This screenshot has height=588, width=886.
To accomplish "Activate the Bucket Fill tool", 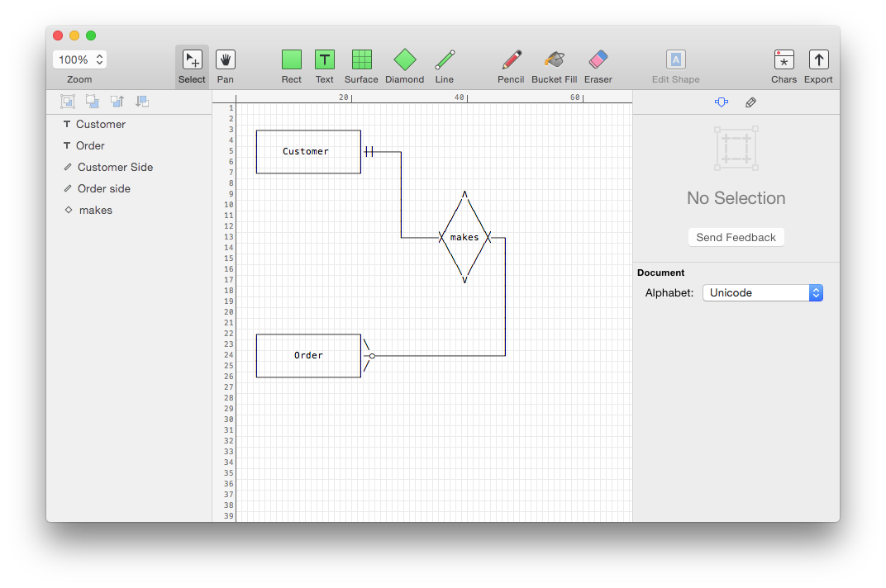I will pyautogui.click(x=554, y=60).
